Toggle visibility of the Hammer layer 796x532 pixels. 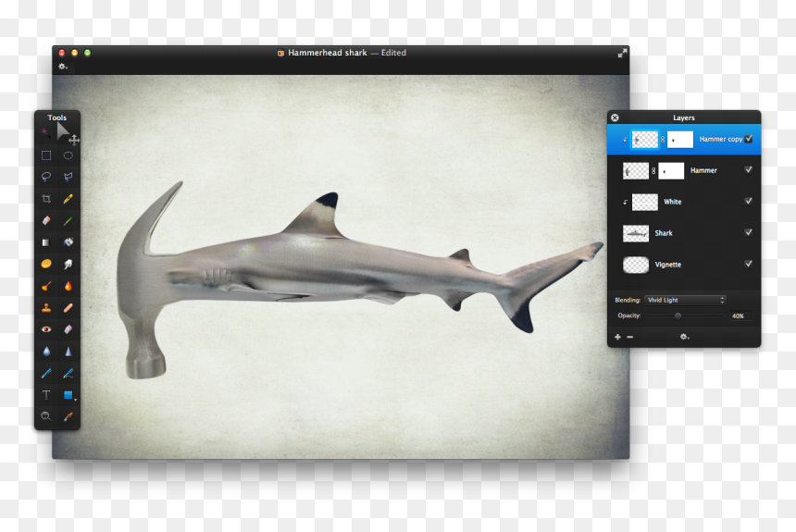(x=748, y=169)
